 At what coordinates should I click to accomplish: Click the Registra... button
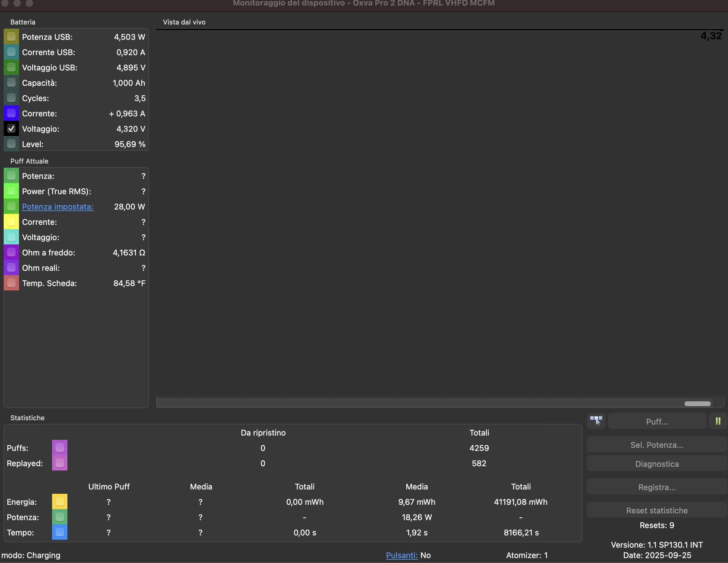(657, 487)
